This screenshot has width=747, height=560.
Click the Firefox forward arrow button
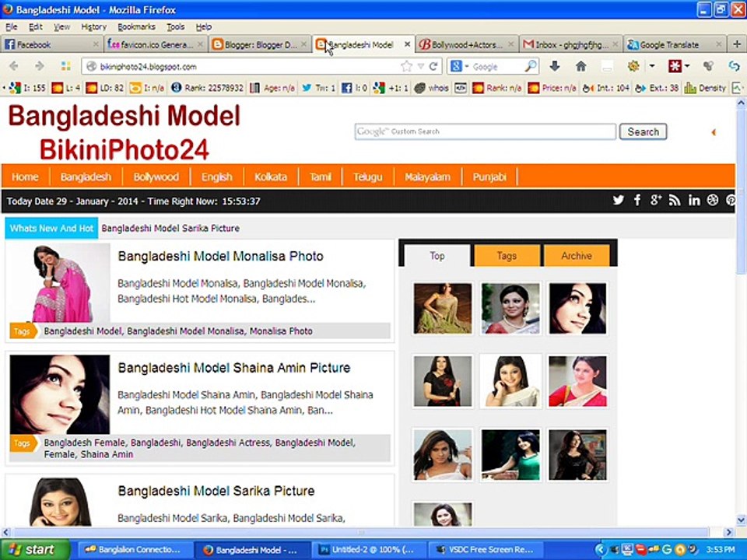40,66
